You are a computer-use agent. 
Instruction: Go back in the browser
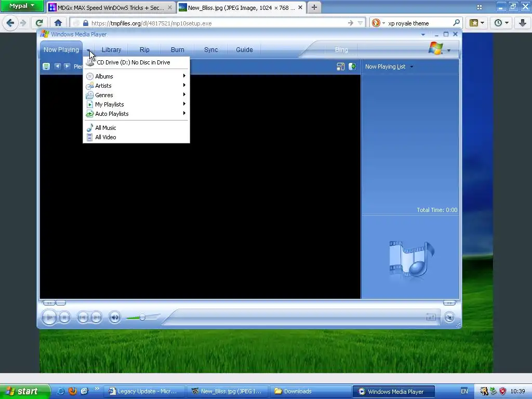(10, 23)
